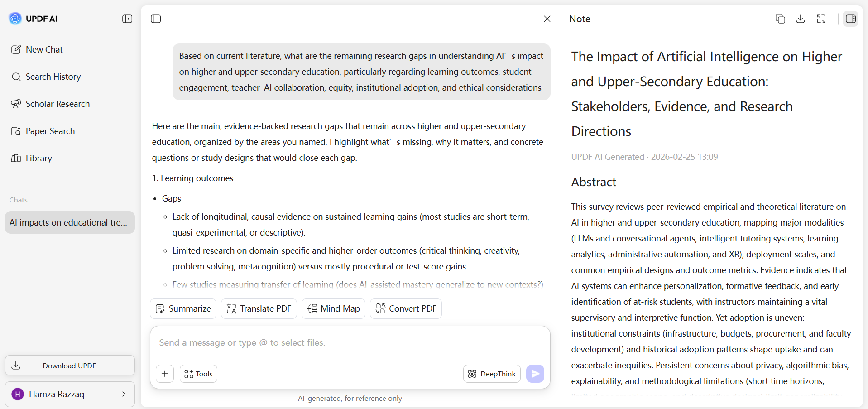
Task: Click 'AI-generated, for reference only' disclaimer
Action: point(350,398)
